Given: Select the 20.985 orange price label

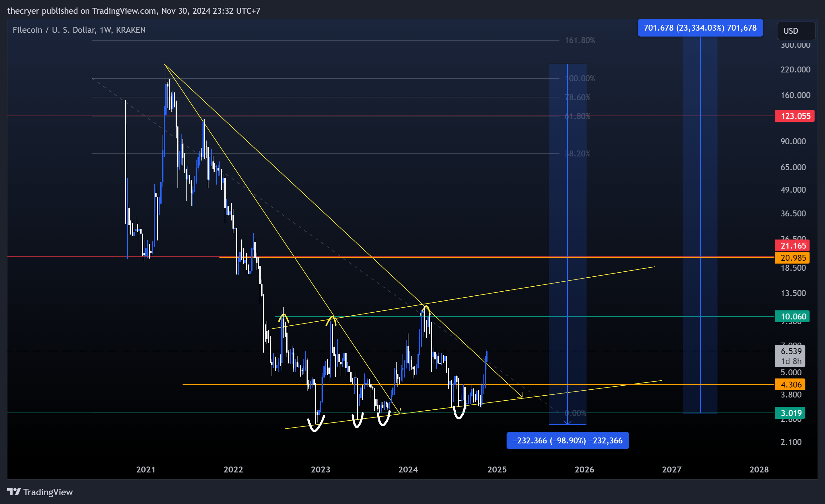Looking at the screenshot, I should (x=792, y=258).
